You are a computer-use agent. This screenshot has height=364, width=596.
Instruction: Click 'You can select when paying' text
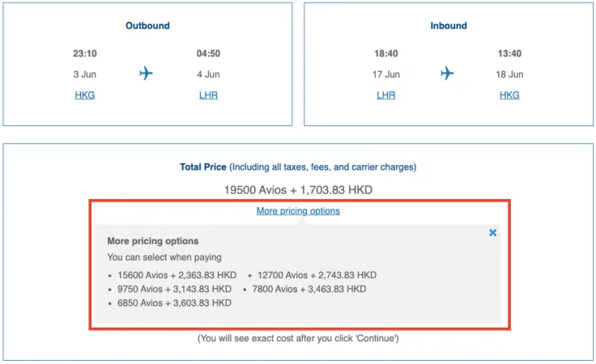(164, 257)
